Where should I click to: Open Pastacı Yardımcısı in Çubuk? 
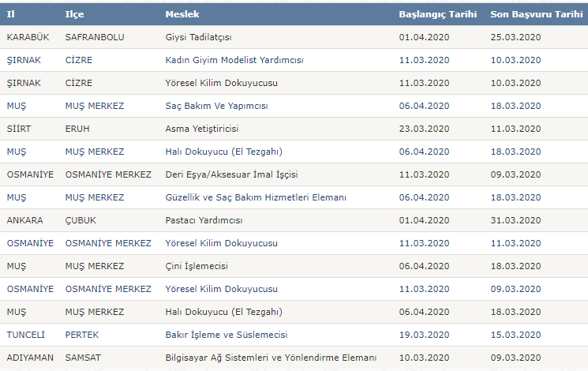204,220
